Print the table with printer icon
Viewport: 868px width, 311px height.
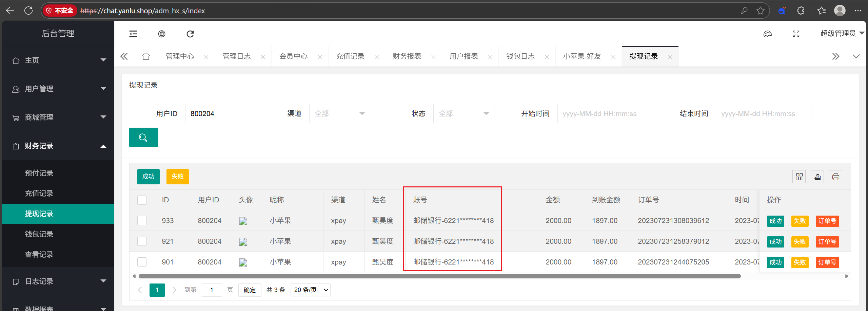coord(835,177)
